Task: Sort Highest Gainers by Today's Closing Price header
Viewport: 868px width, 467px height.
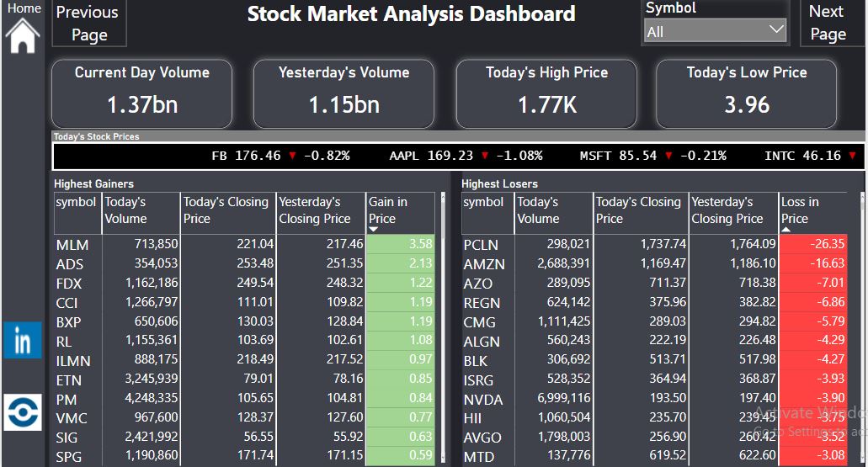Action: [x=229, y=213]
